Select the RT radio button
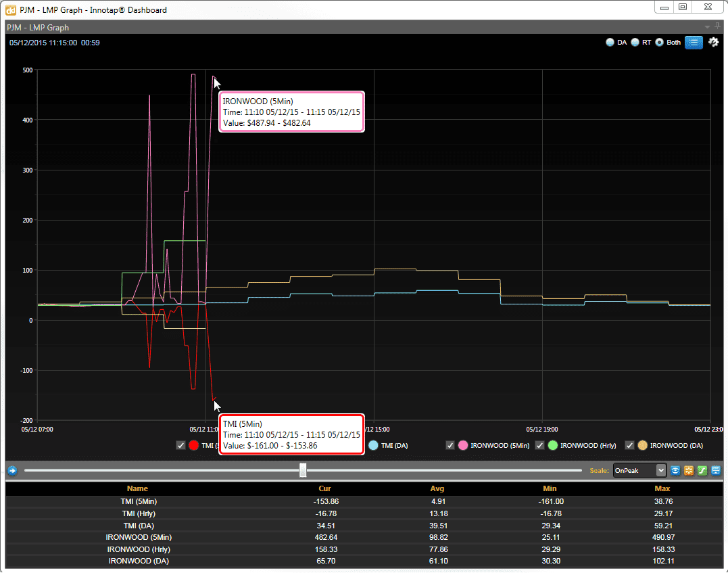The image size is (728, 575). click(x=635, y=42)
